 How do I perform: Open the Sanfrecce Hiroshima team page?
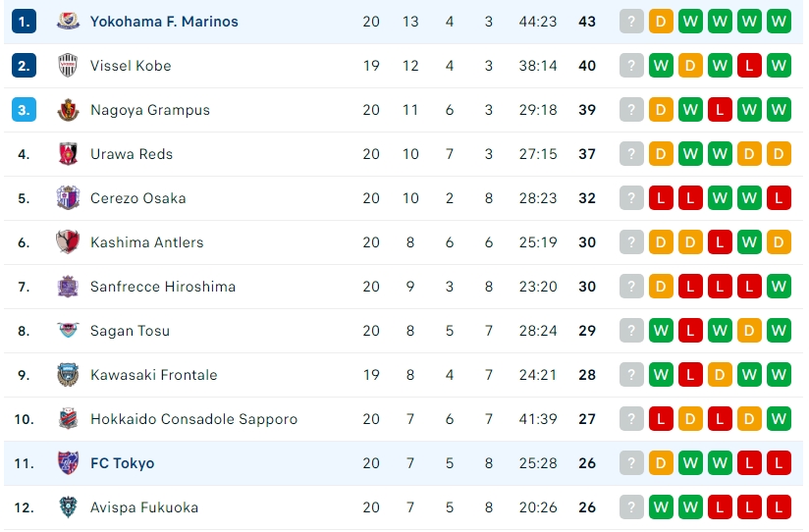point(163,287)
